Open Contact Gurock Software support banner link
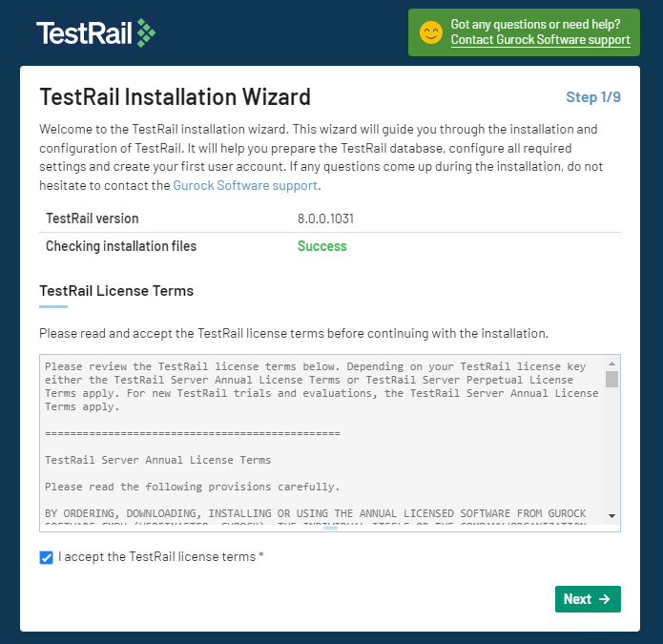Viewport: 663px width, 644px height. click(x=540, y=40)
